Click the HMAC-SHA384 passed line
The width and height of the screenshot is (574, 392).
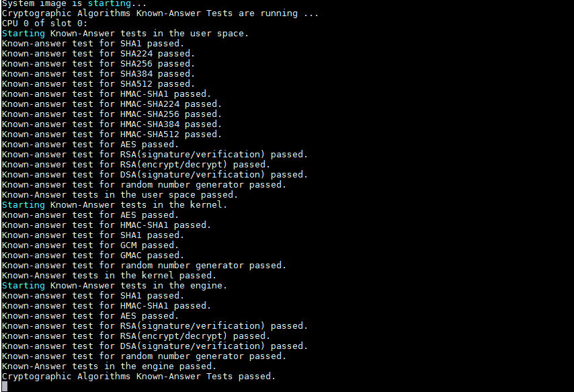112,124
